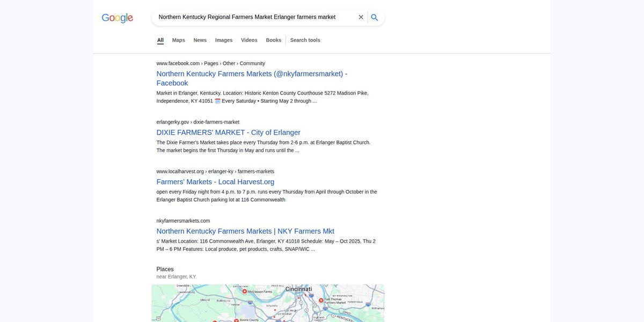This screenshot has width=644, height=322.
Task: Open Northern Kentucky Farmers Markets NKY Farmers Mkt
Action: click(x=245, y=231)
